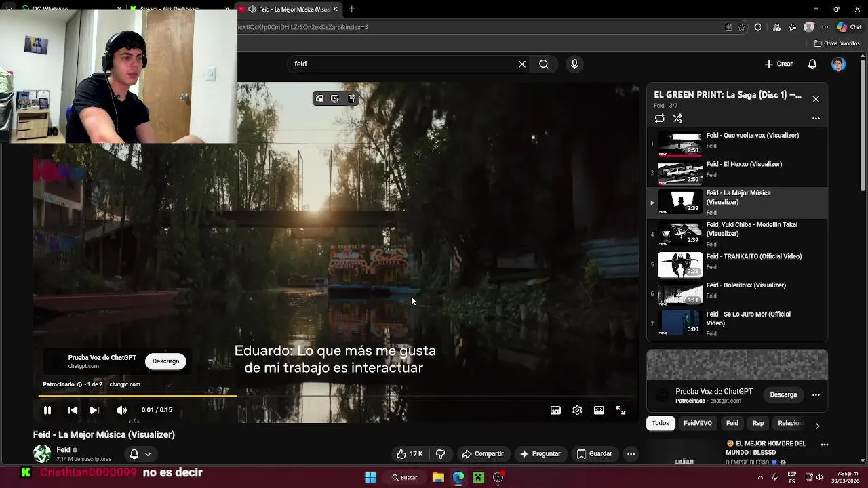The width and height of the screenshot is (868, 488).
Task: Click the video progress bar
Action: [337, 396]
